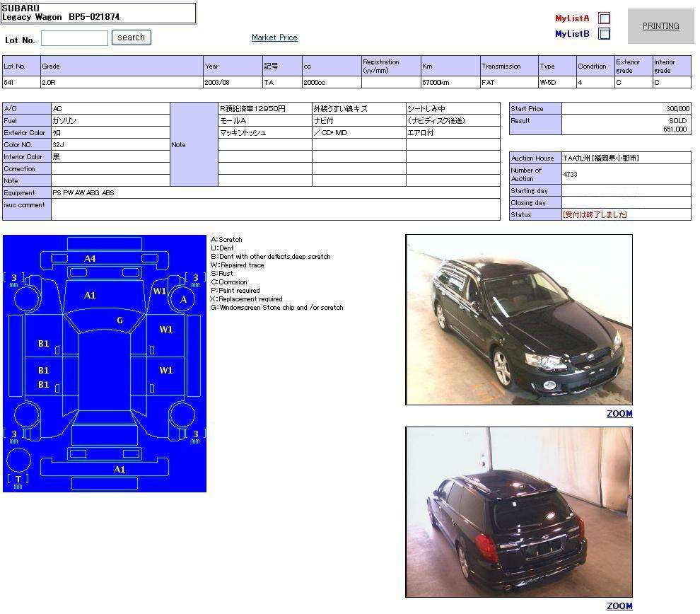Select type value 'W-5D'
The image size is (700, 614).
tap(548, 83)
